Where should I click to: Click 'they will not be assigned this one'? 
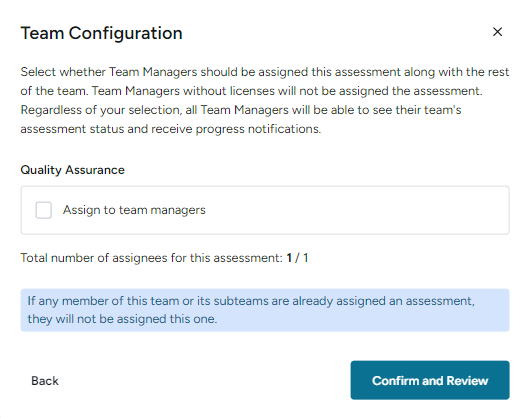click(122, 319)
